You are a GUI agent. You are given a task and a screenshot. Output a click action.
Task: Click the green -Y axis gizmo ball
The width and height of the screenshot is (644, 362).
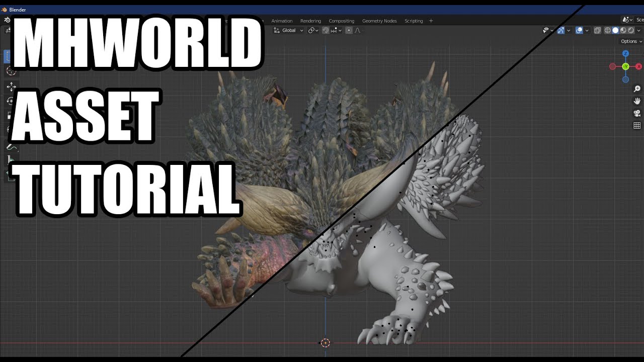pos(625,66)
